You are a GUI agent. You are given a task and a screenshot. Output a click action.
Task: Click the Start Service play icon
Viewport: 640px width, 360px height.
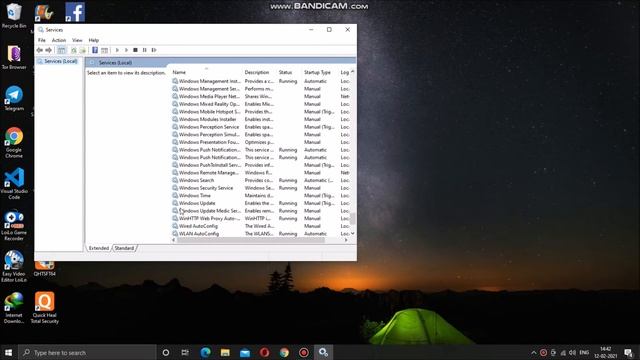117,50
